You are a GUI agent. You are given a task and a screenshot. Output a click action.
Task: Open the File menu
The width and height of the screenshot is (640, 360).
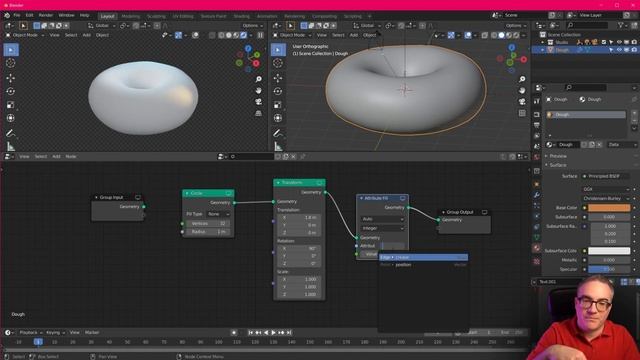click(17, 15)
